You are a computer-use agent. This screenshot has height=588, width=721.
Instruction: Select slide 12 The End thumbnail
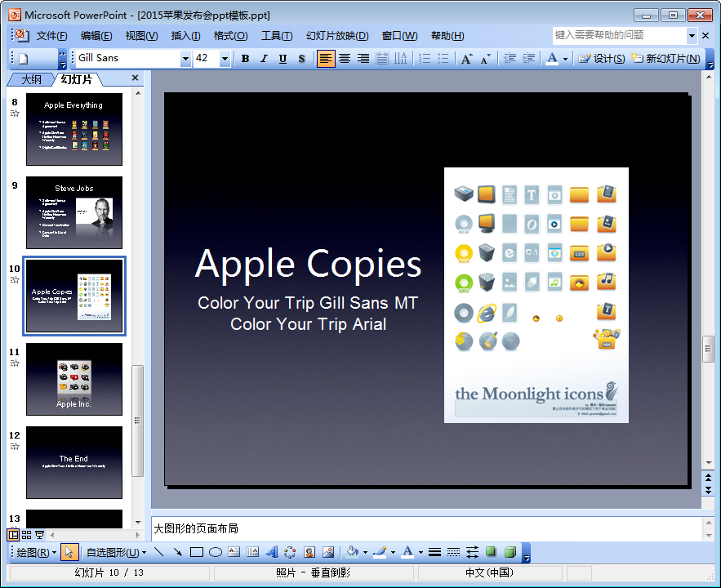pos(74,462)
